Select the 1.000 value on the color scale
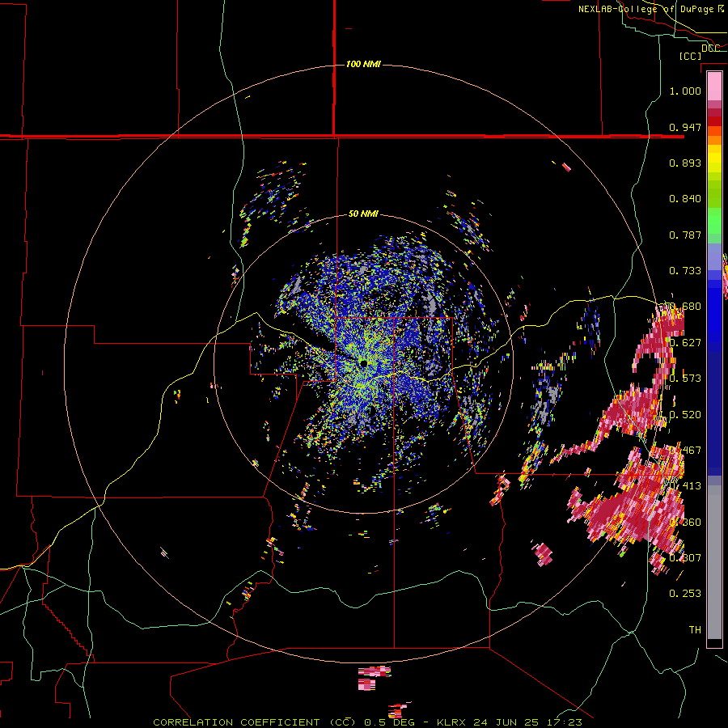This screenshot has width=728, height=728. pos(685,91)
